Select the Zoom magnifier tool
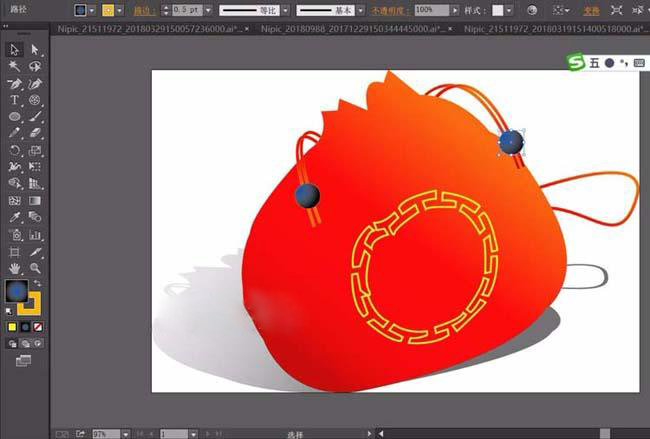 coord(35,268)
